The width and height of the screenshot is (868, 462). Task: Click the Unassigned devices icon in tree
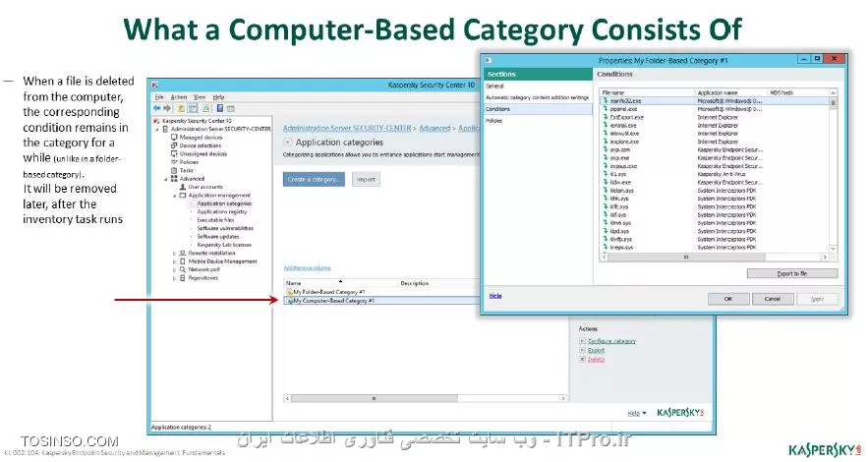click(x=174, y=153)
